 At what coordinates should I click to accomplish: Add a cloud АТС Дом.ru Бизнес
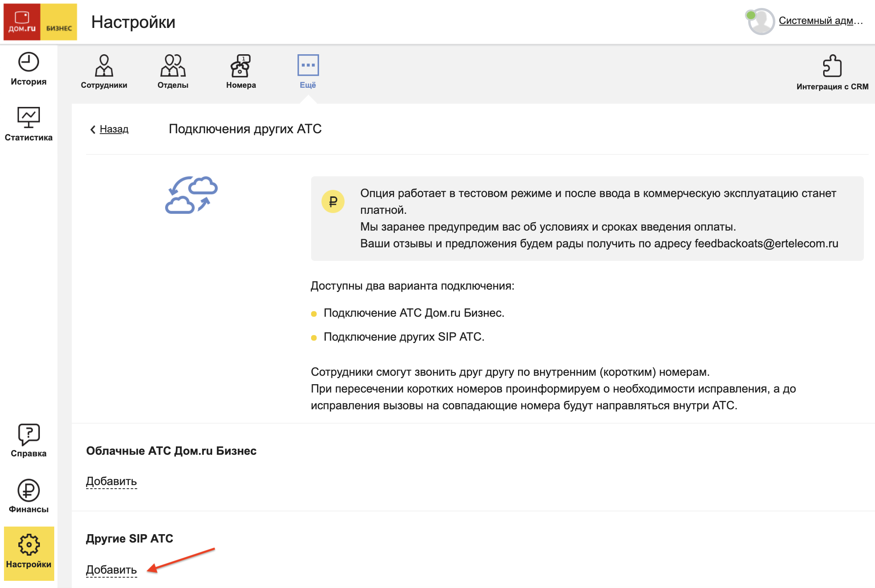coord(111,481)
